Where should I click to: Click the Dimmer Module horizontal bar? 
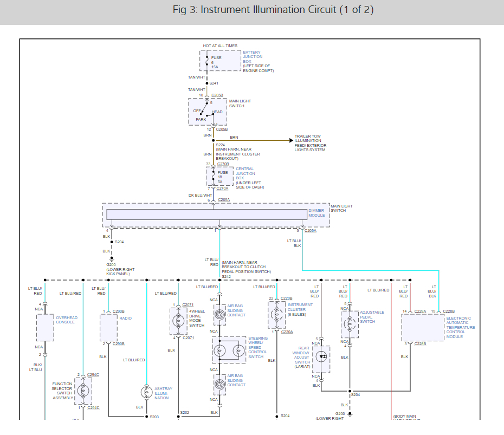pyautogui.click(x=206, y=215)
